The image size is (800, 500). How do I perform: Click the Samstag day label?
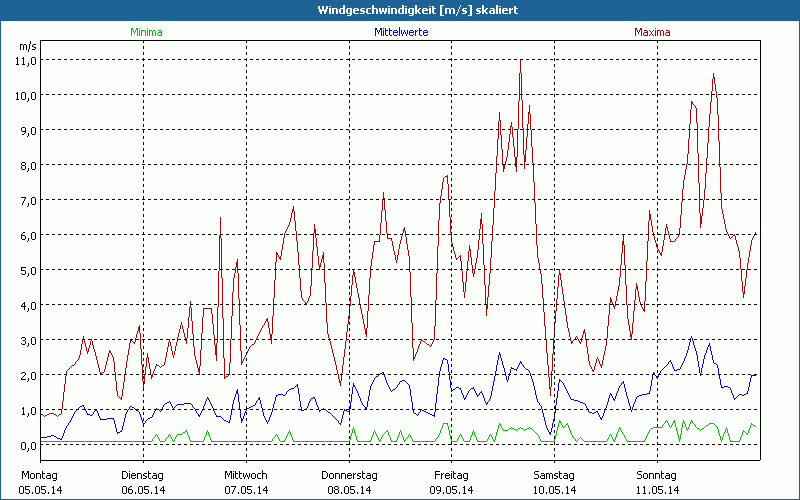tap(554, 474)
